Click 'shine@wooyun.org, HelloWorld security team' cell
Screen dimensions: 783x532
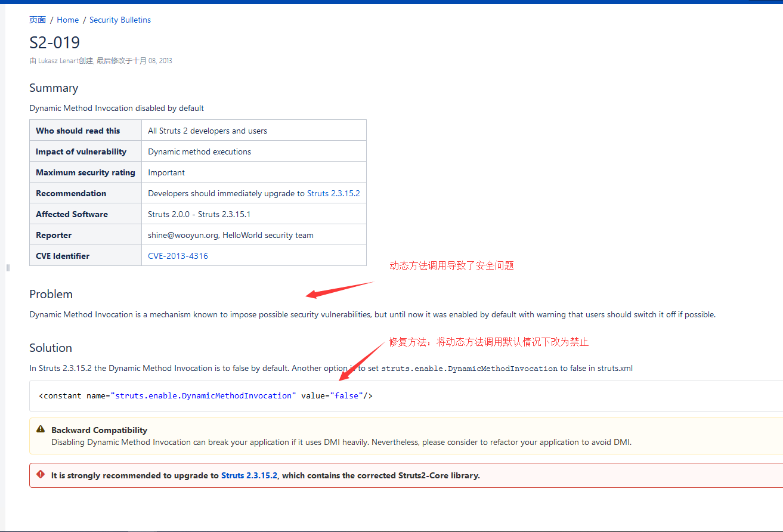[x=254, y=235]
